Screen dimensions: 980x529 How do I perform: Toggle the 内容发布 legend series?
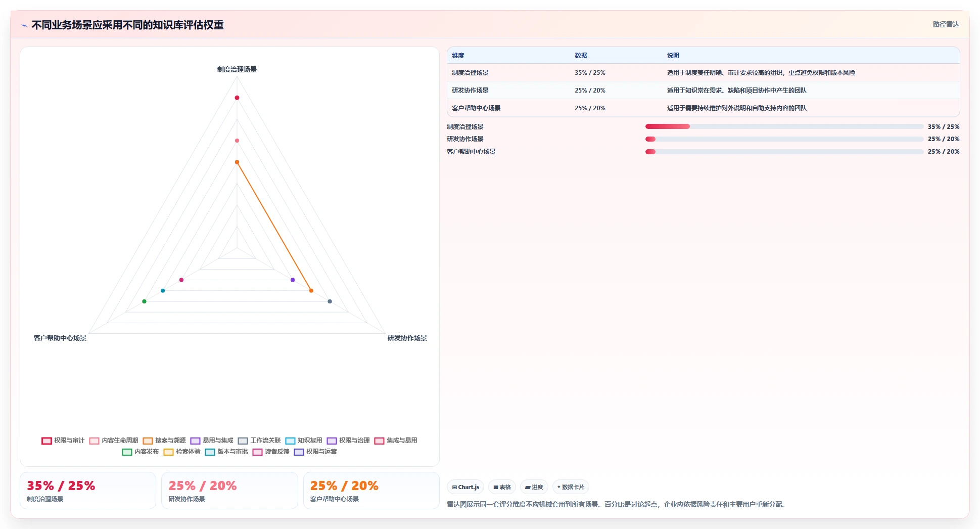pyautogui.click(x=141, y=452)
